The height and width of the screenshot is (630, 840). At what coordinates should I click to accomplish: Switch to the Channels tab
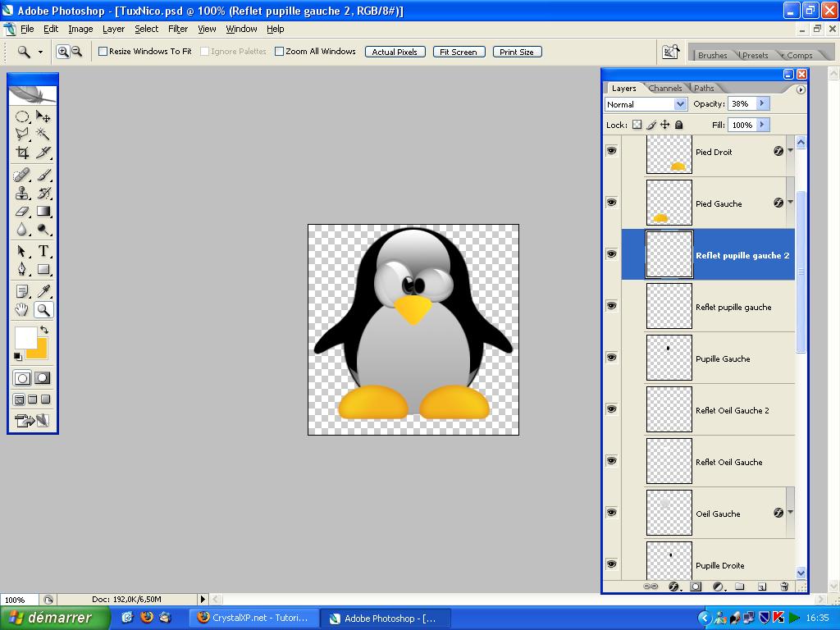(664, 88)
